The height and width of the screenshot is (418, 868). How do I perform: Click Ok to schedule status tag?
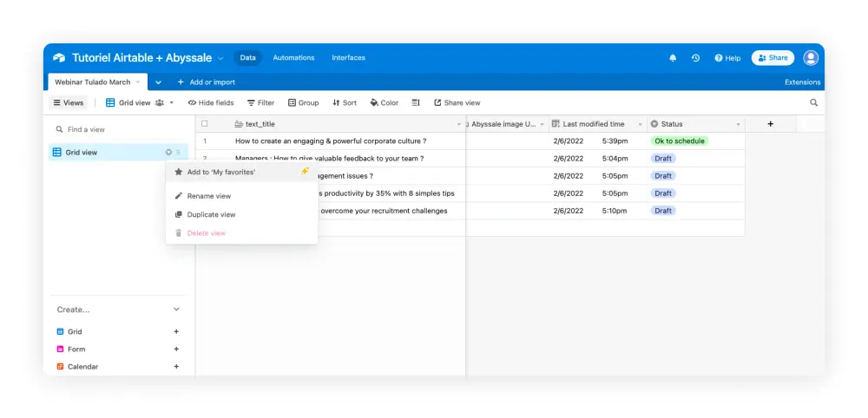[680, 141]
